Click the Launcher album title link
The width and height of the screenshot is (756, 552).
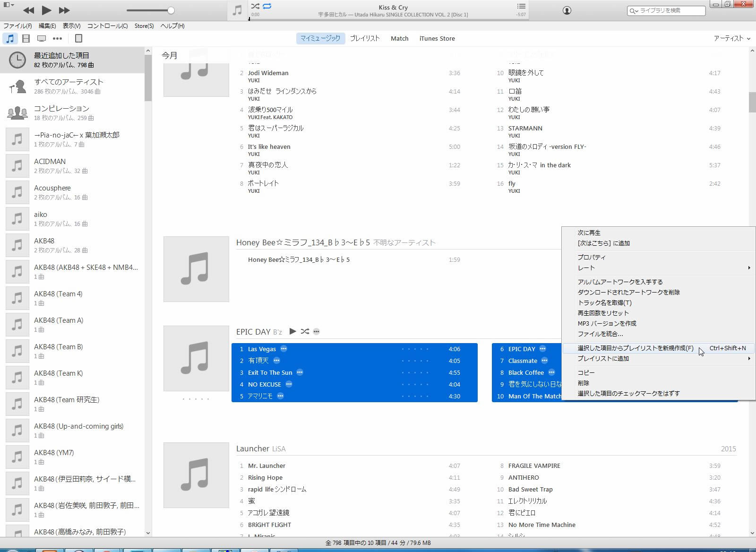click(253, 448)
